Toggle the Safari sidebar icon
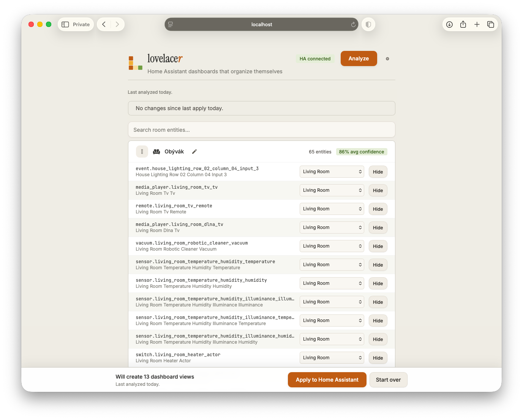The width and height of the screenshot is (523, 420). (x=65, y=24)
